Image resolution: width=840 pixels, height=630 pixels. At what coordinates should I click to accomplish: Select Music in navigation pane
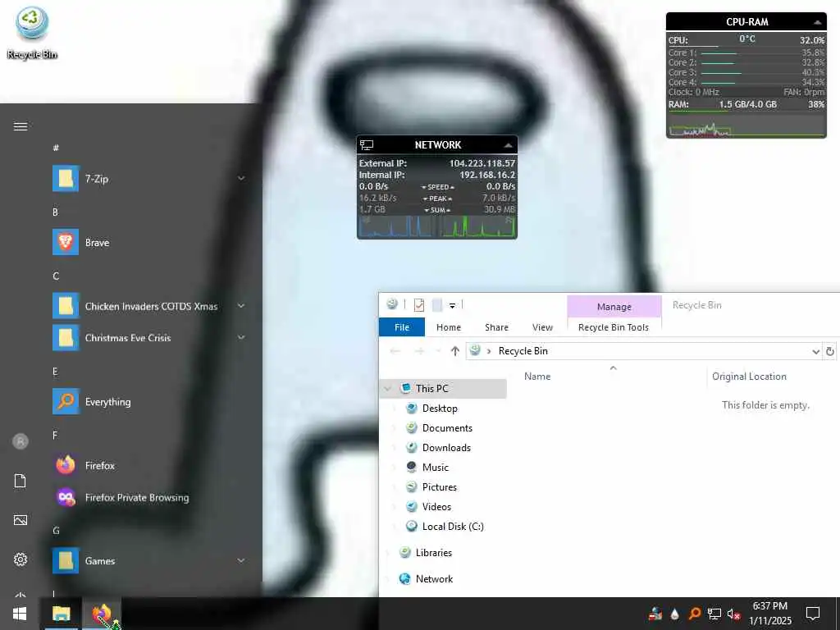(435, 467)
